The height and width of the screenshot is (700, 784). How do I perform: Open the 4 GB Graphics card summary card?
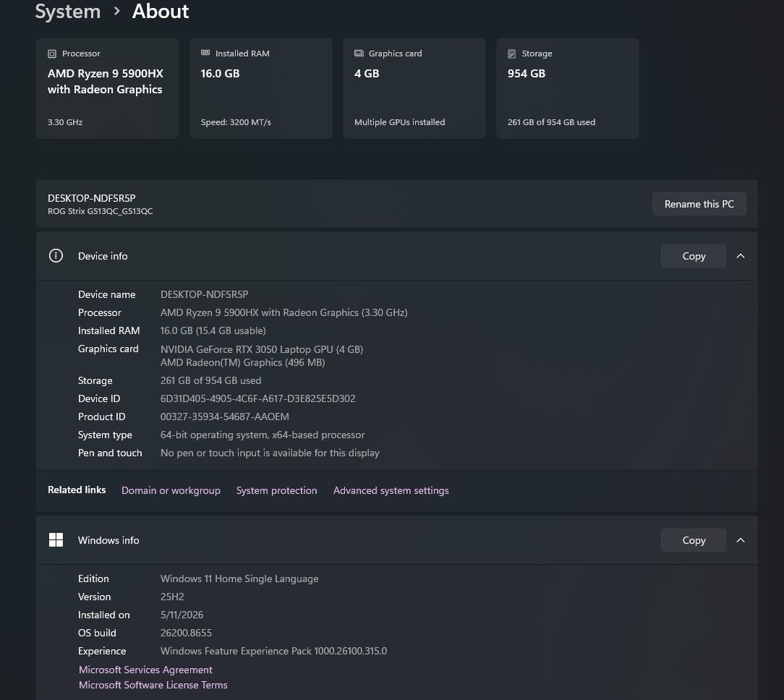414,88
